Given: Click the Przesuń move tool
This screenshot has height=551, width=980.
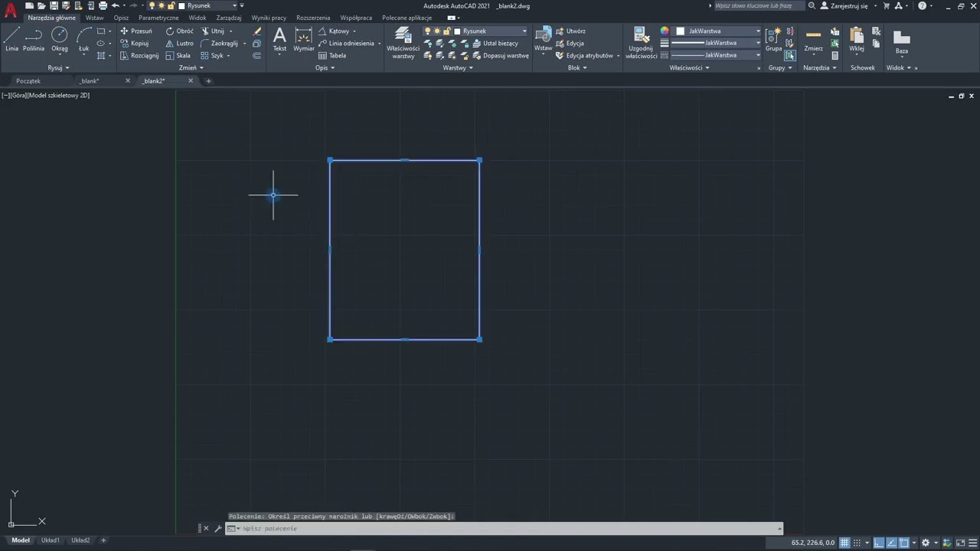Looking at the screenshot, I should click(136, 31).
